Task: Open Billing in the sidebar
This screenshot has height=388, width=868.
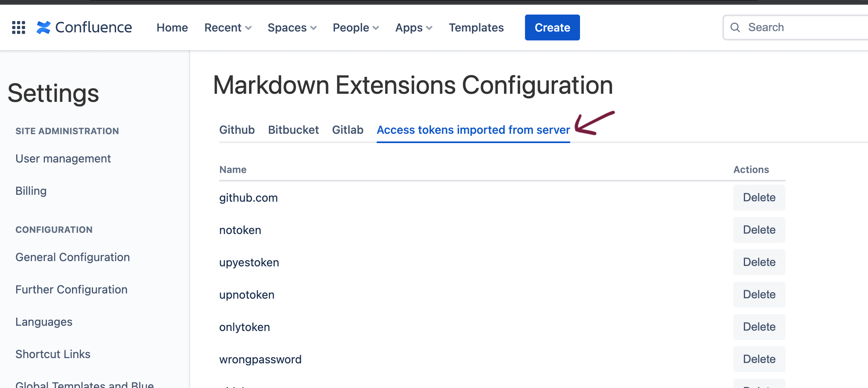Action: [31, 191]
